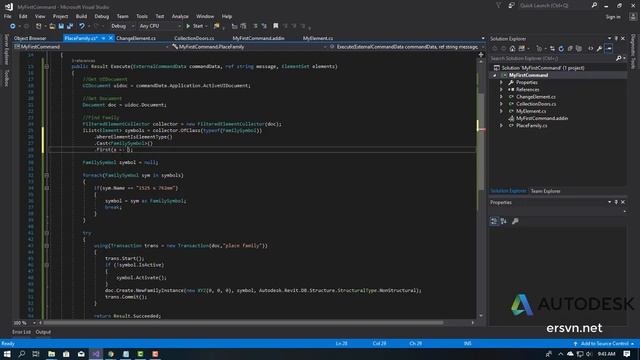This screenshot has width=640, height=360.
Task: Click the Categorized icon in Properties panel
Action: [494, 221]
